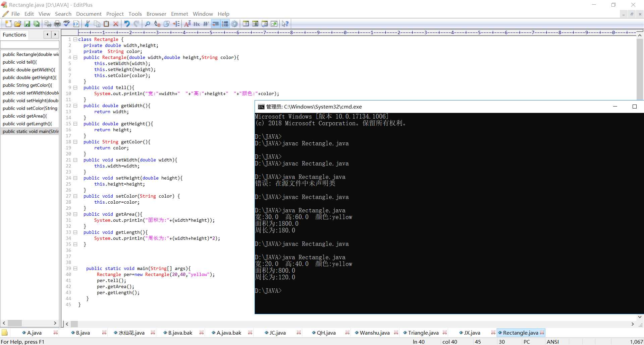The width and height of the screenshot is (644, 345).
Task: Click the Redo arrow icon
Action: (x=136, y=24)
